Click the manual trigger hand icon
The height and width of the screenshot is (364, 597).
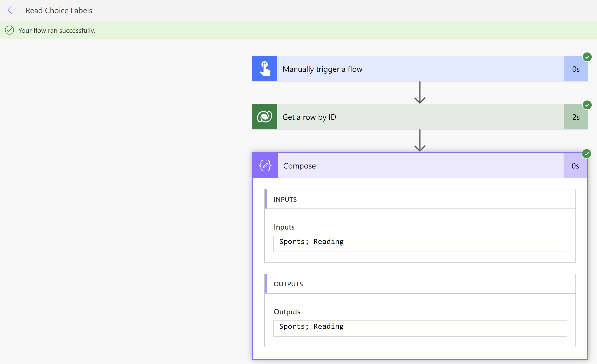[265, 69]
